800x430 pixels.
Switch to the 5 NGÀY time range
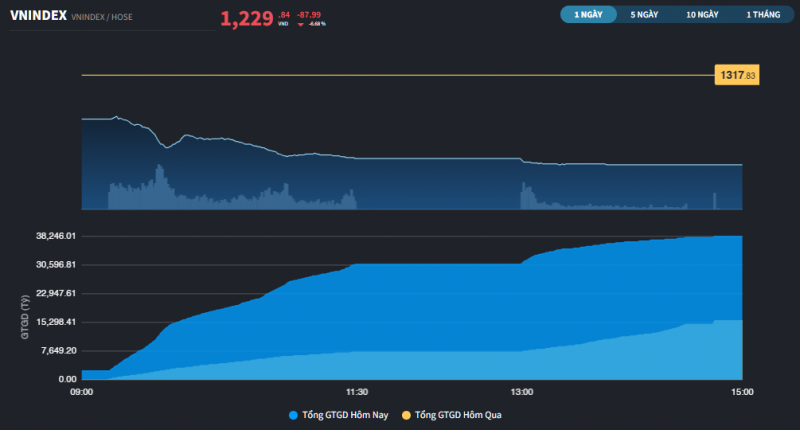pyautogui.click(x=644, y=15)
